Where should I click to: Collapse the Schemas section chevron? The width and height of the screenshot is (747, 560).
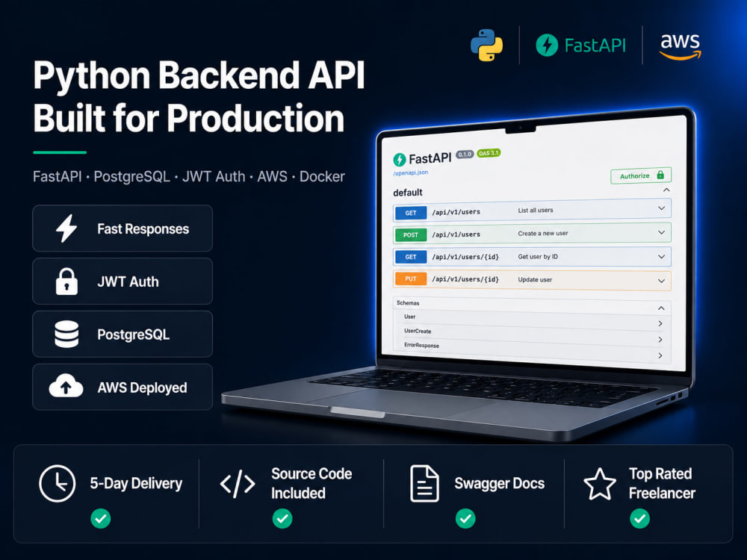tap(661, 308)
